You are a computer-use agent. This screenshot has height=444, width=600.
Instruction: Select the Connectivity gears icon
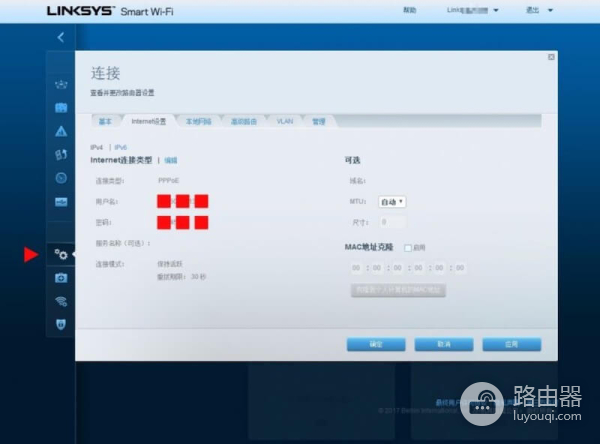pos(61,254)
